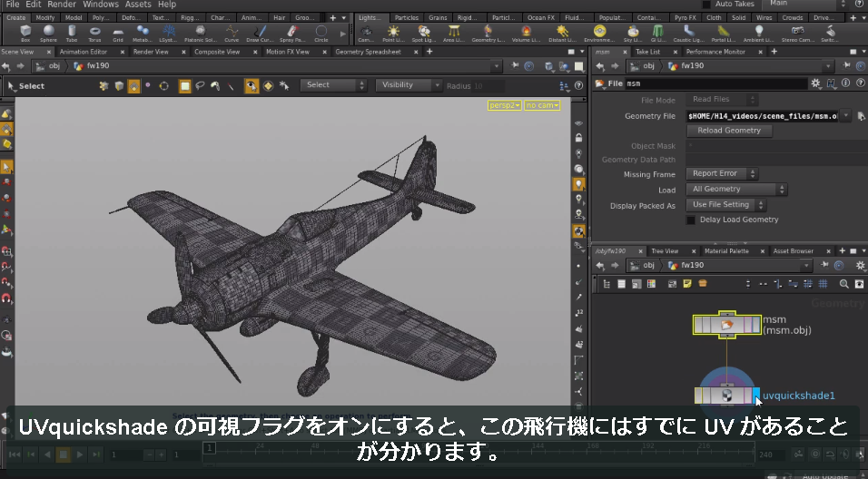Open the file chooser beside Geometry File

(x=861, y=116)
